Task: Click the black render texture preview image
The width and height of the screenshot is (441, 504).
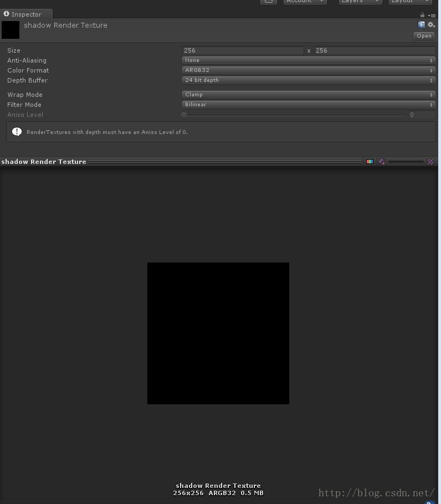Action: pos(218,333)
